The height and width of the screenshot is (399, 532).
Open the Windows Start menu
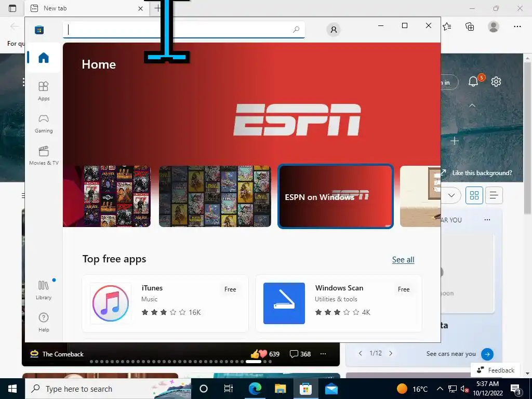pyautogui.click(x=12, y=389)
